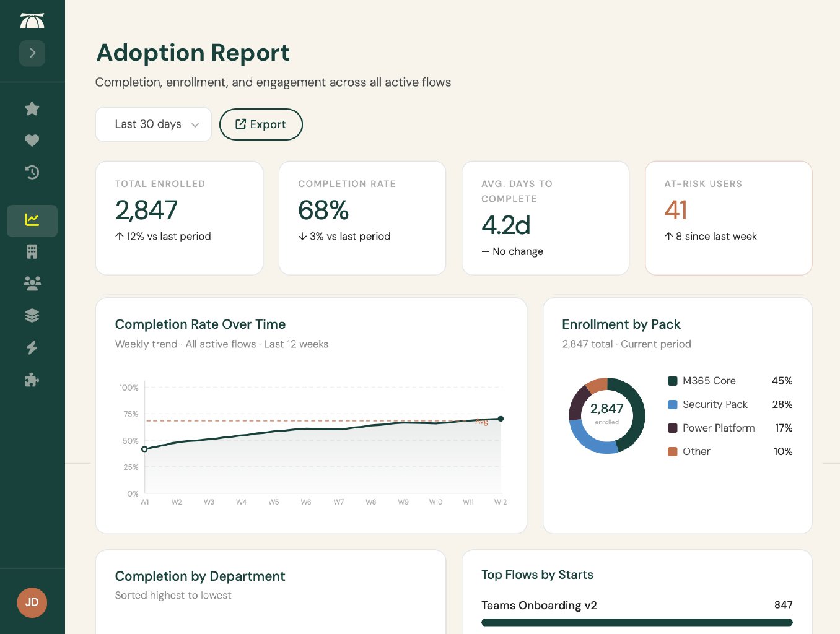Open the JD user avatar menu

click(x=32, y=602)
